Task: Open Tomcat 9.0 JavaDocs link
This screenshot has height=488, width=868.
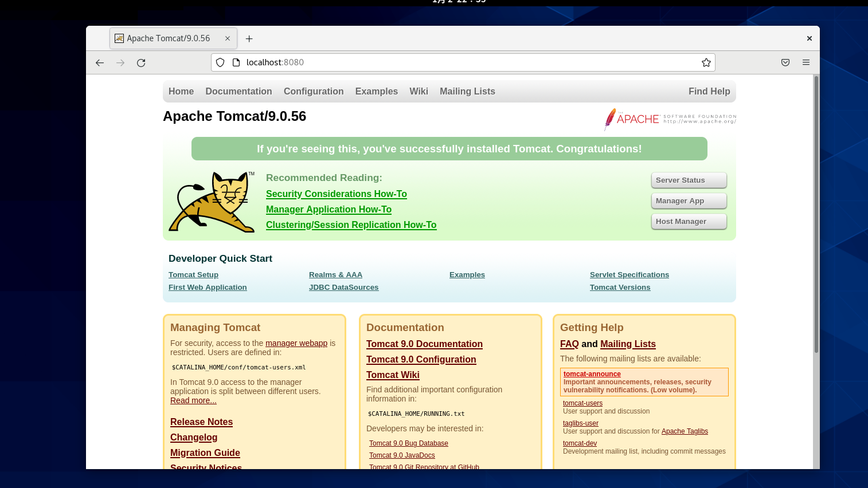Action: point(402,455)
